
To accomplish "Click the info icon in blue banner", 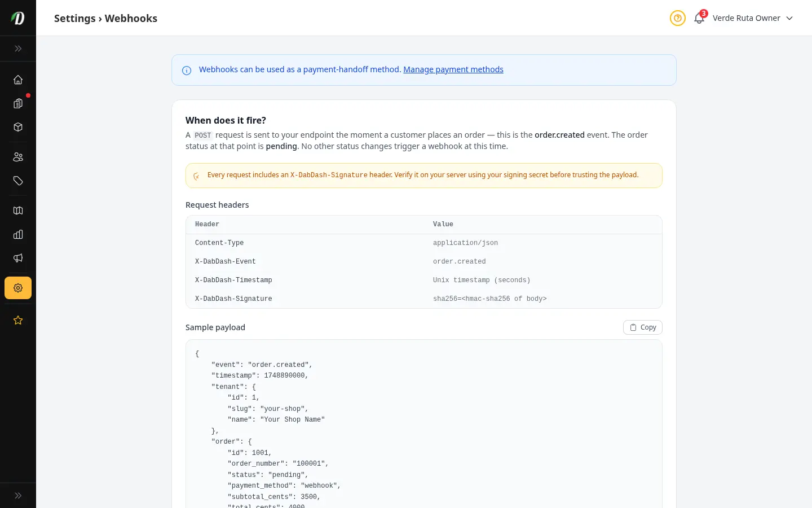I will 187,71.
